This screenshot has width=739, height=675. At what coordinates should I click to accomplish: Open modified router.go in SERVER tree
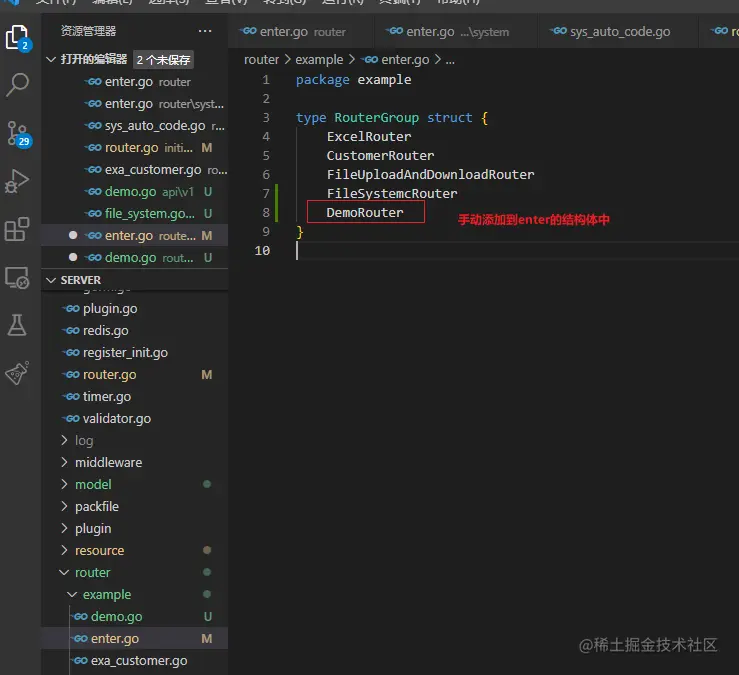pyautogui.click(x=134, y=375)
